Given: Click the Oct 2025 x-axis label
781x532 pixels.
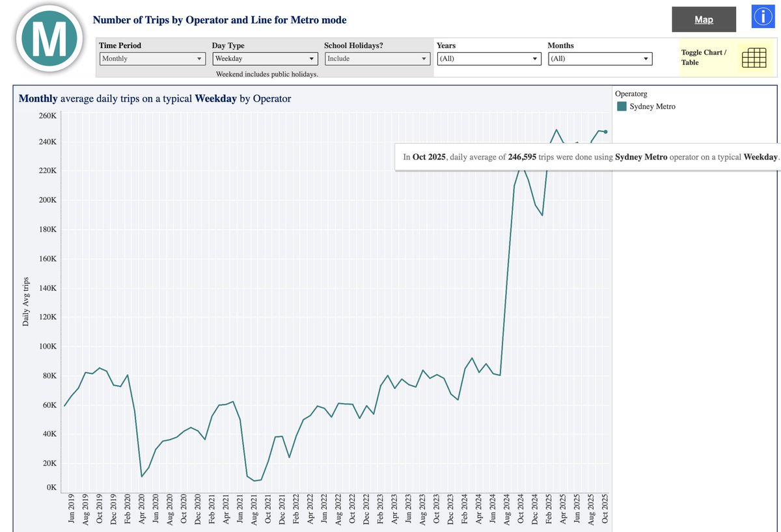Looking at the screenshot, I should coord(605,509).
